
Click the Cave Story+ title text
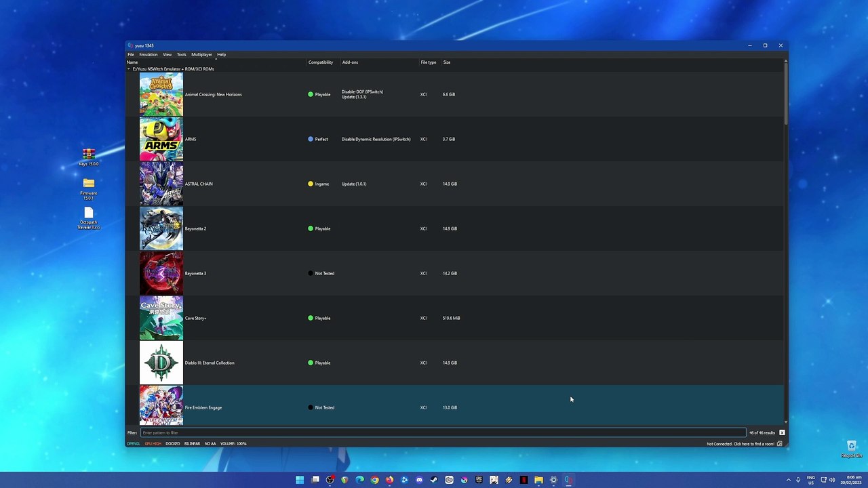point(196,318)
